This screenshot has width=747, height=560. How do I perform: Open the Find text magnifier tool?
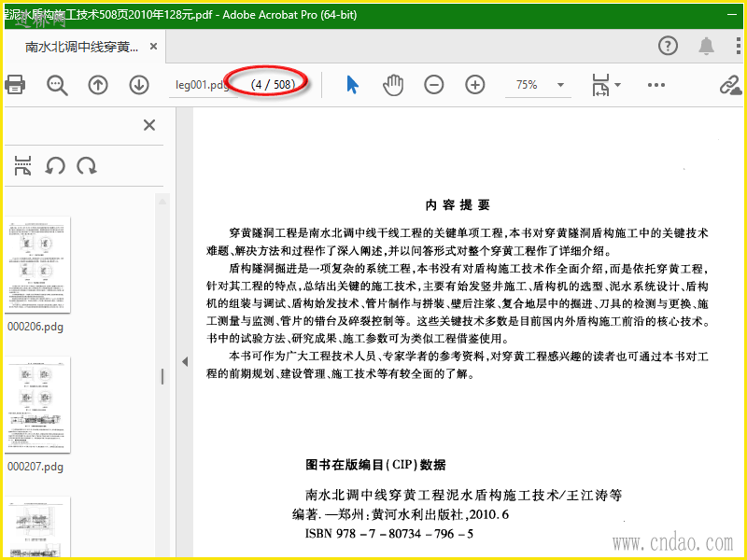tap(57, 85)
